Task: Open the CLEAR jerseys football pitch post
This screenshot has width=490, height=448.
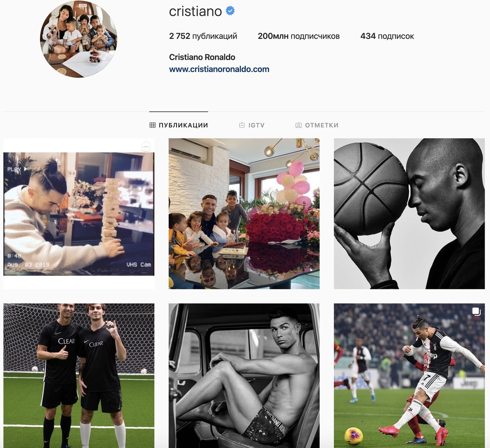Action: [79, 376]
